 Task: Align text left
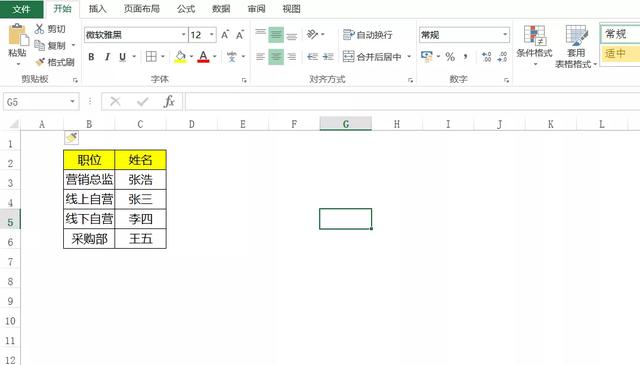click(260, 56)
